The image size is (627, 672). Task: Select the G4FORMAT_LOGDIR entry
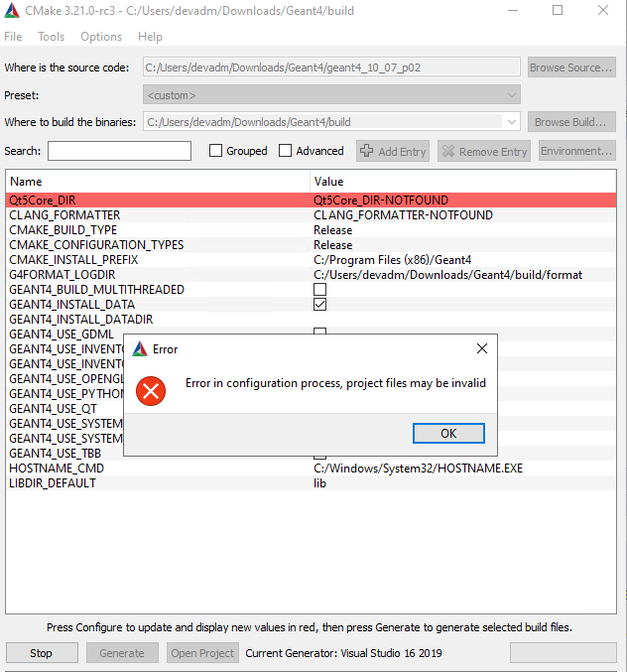tap(63, 275)
